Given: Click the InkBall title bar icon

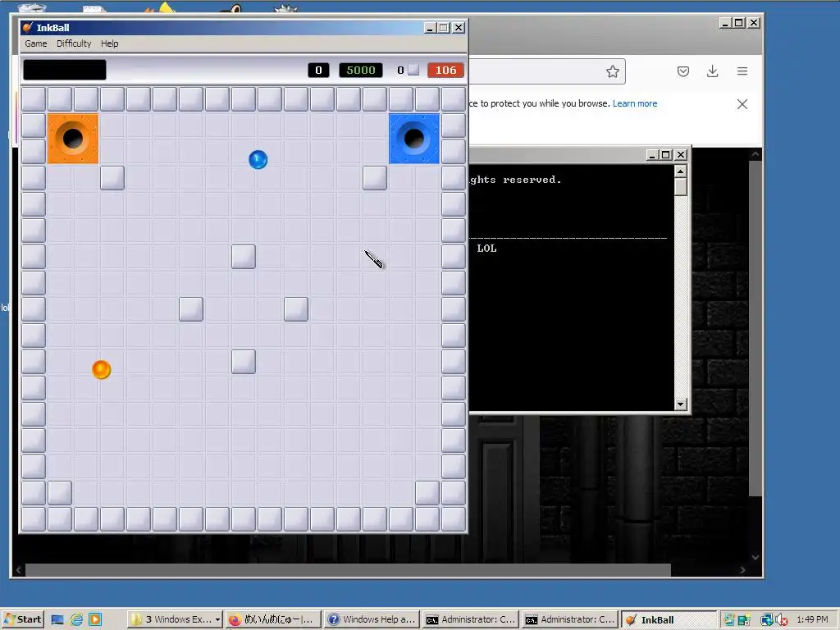Looking at the screenshot, I should [28, 27].
